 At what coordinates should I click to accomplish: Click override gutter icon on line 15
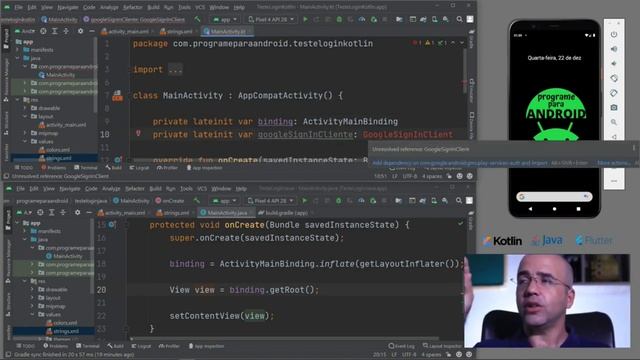112,225
